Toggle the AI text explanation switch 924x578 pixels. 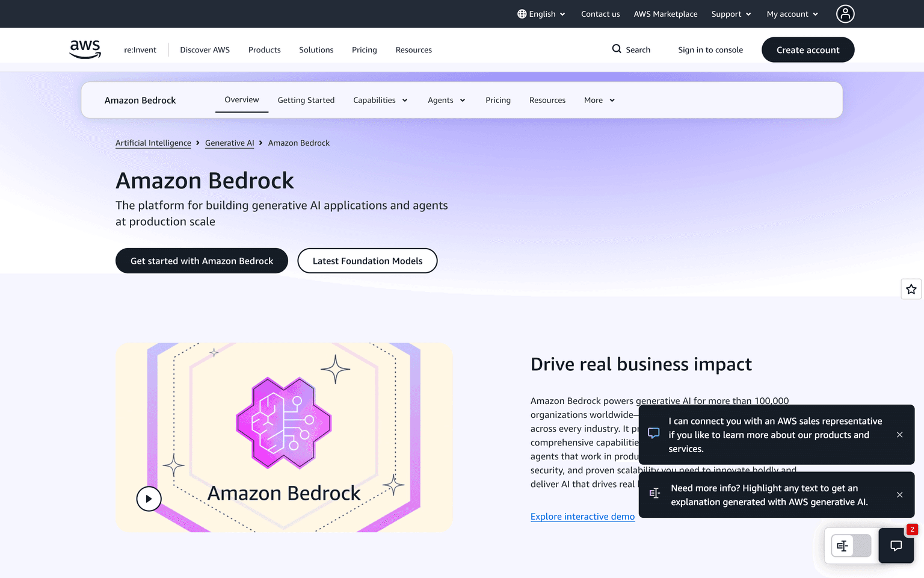(x=851, y=545)
